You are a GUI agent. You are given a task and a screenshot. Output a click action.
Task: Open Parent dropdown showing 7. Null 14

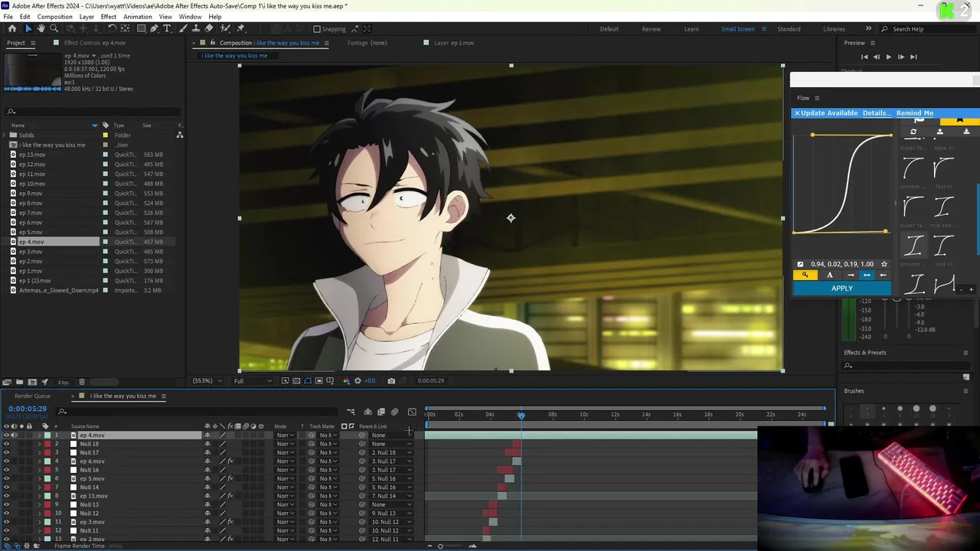[391, 496]
